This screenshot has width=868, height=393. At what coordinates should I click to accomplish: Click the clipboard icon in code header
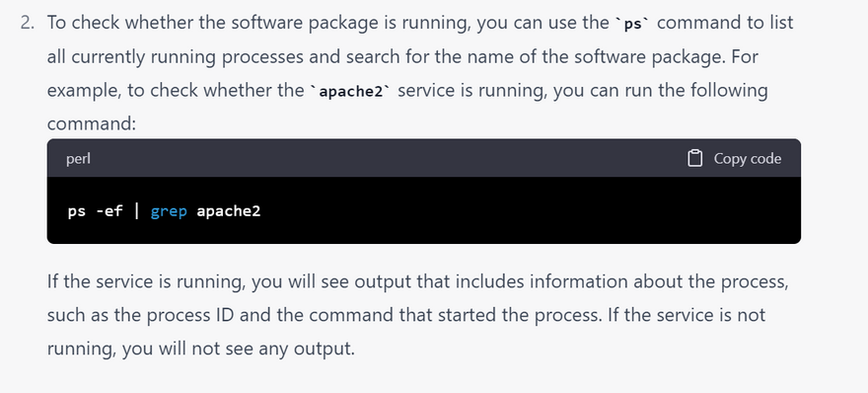click(694, 159)
